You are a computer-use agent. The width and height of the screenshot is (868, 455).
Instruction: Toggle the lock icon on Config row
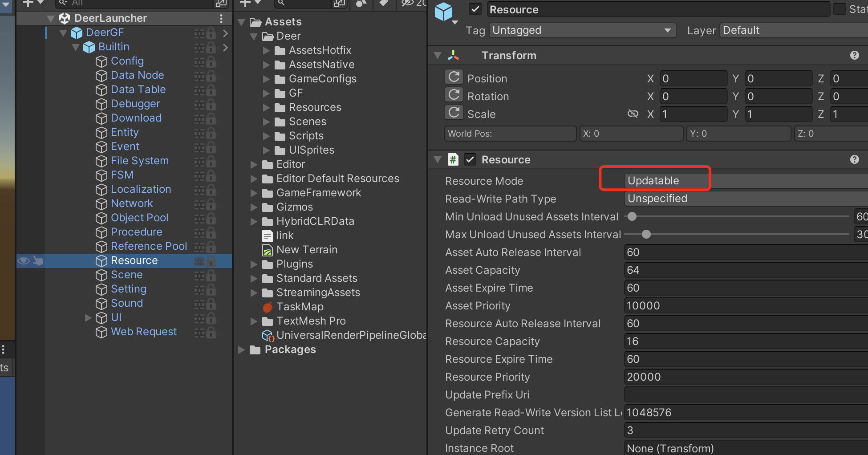click(211, 61)
